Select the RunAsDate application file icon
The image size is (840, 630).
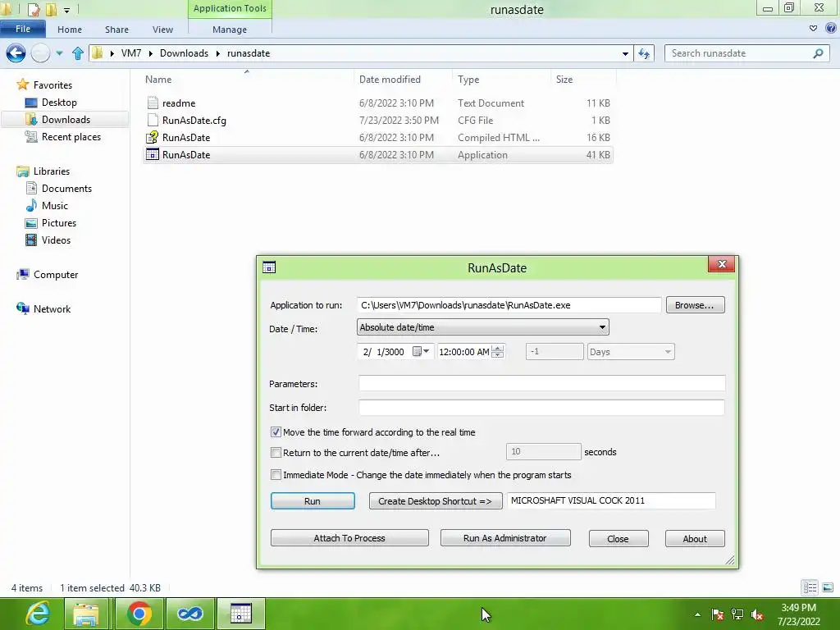click(x=153, y=154)
